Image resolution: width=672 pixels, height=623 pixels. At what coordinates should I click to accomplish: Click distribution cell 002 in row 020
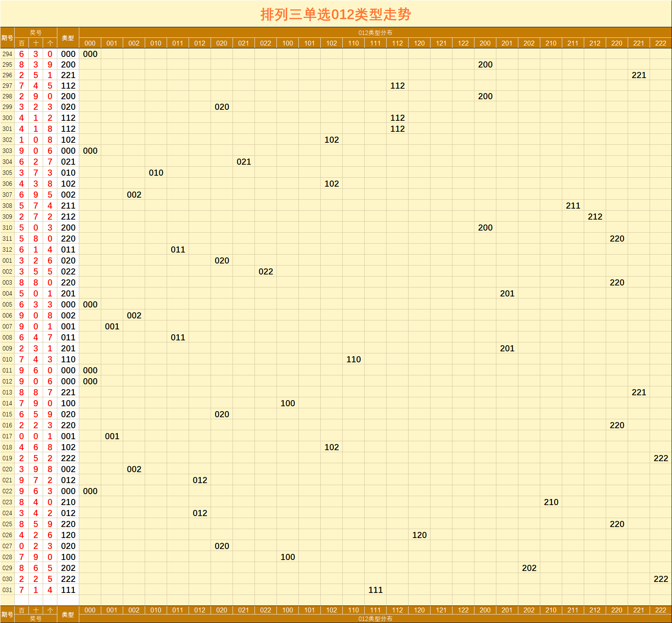pyautogui.click(x=134, y=469)
